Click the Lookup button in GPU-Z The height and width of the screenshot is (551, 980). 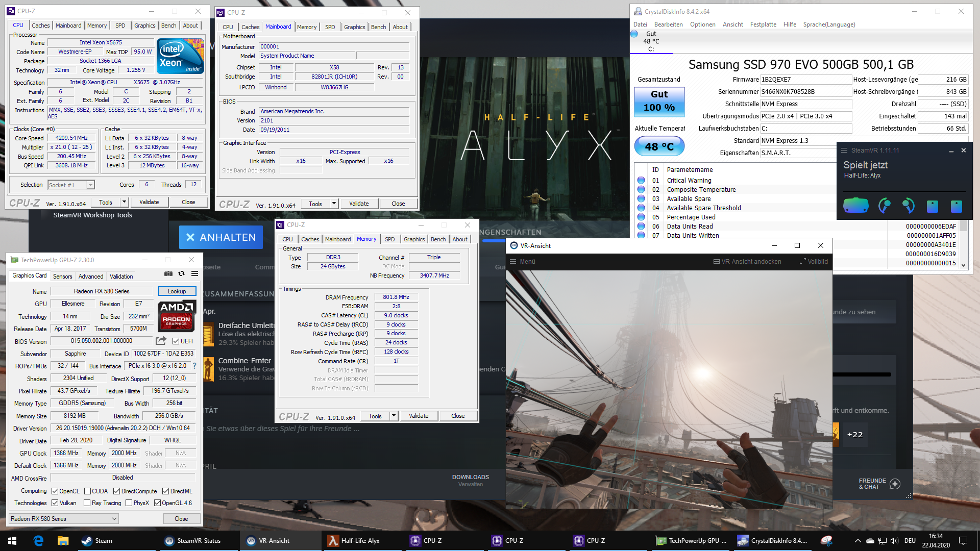pos(177,291)
